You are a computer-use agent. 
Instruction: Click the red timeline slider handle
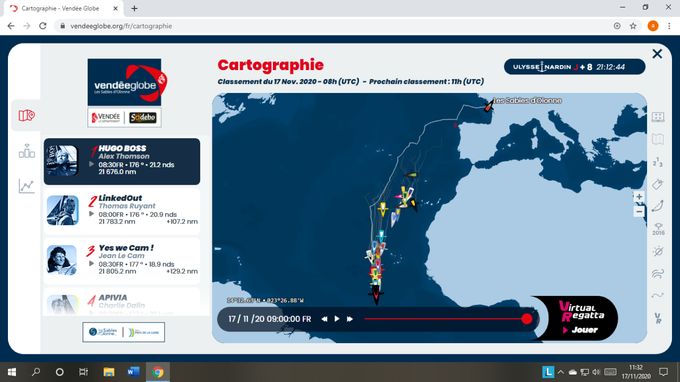(526, 319)
